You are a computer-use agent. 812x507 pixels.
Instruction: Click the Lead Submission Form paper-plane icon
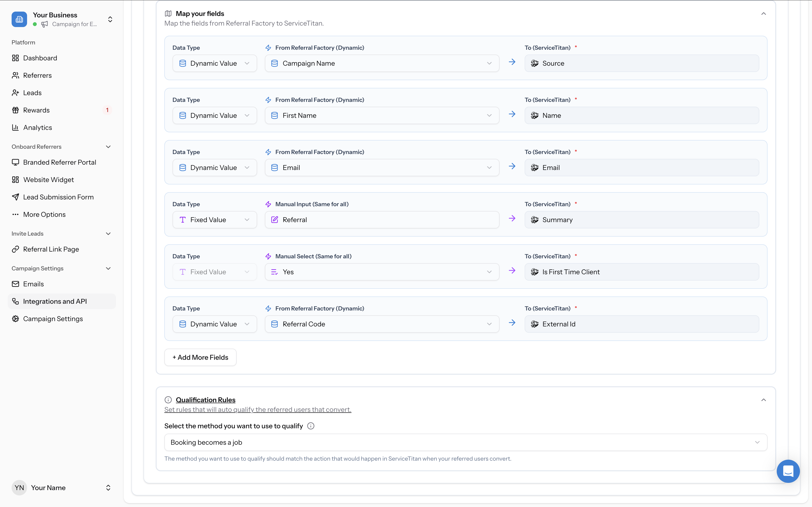click(x=15, y=197)
